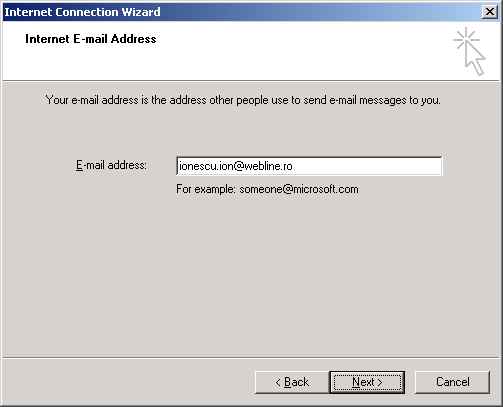The width and height of the screenshot is (503, 407).
Task: Click the ionescu.ion@webline.ro text in the field
Action: point(236,166)
